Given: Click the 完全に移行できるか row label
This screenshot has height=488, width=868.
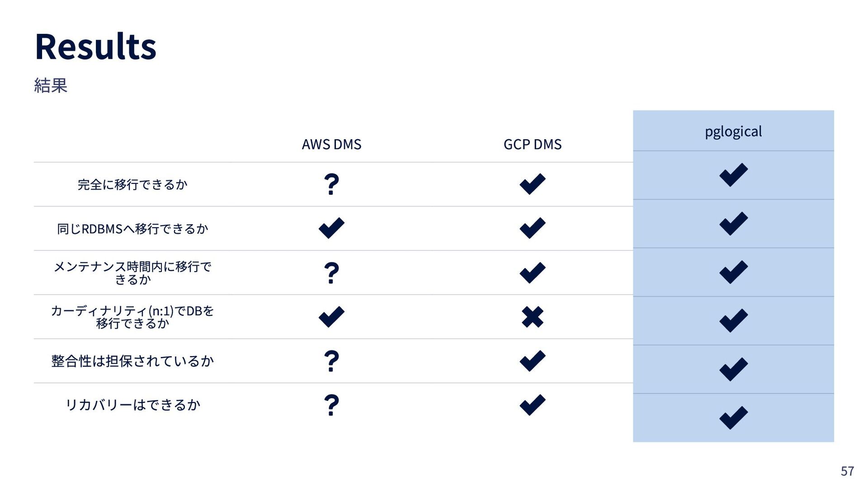Looking at the screenshot, I should coord(132,184).
